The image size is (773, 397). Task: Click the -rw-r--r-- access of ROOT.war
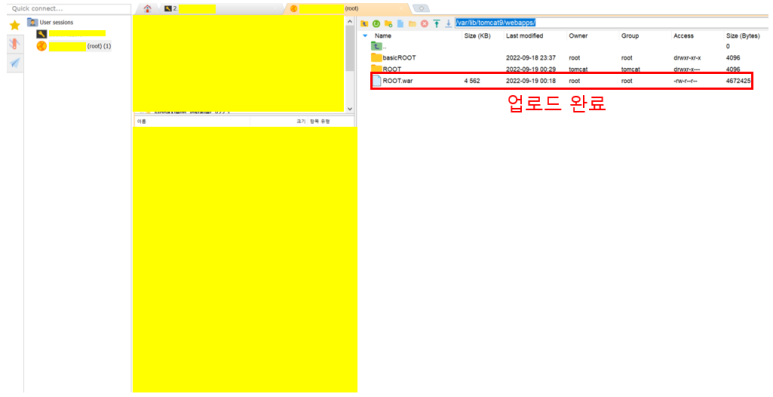685,80
